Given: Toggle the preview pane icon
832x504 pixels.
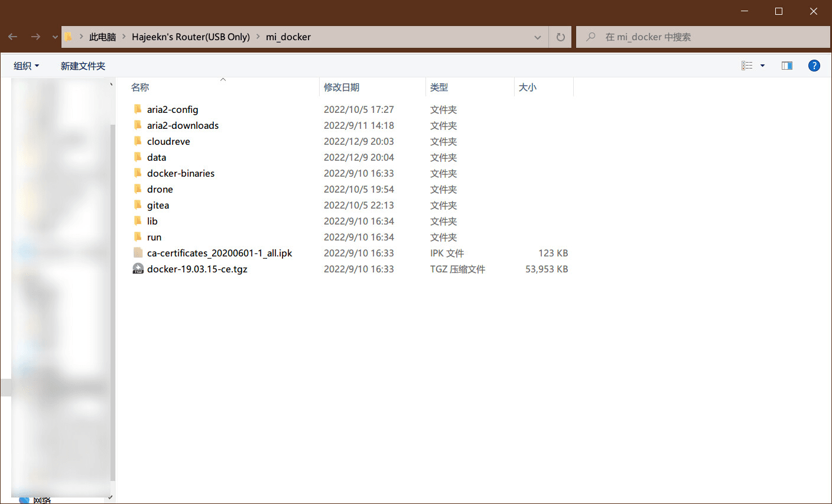Looking at the screenshot, I should [787, 66].
